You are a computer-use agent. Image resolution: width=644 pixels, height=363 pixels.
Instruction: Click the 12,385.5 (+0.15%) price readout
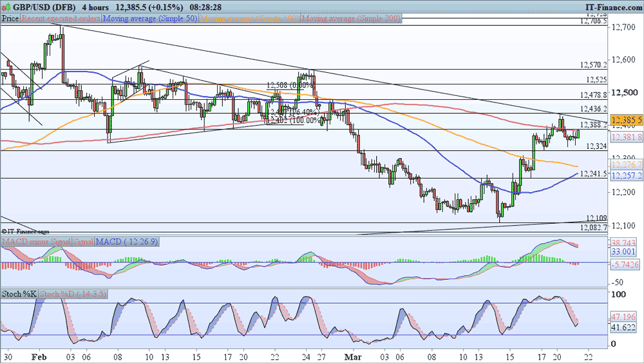tap(149, 7)
